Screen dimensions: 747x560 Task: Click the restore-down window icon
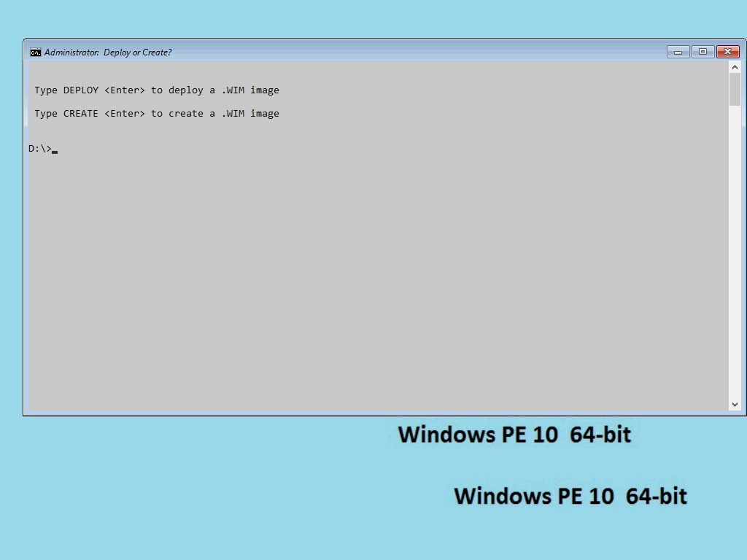(703, 52)
